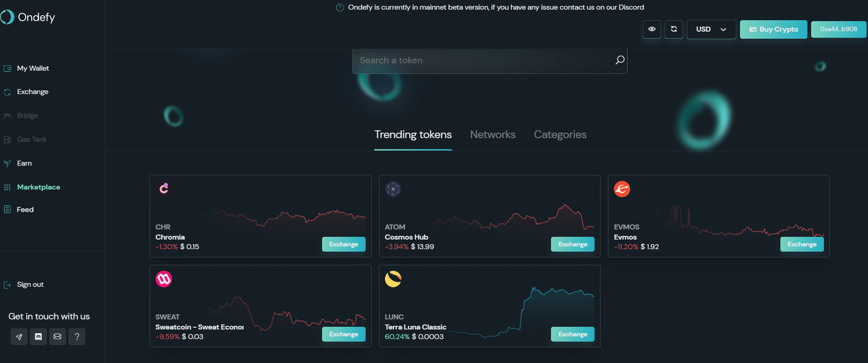Click Sign out in the sidebar
Image resolution: width=868 pixels, height=363 pixels.
(30, 285)
